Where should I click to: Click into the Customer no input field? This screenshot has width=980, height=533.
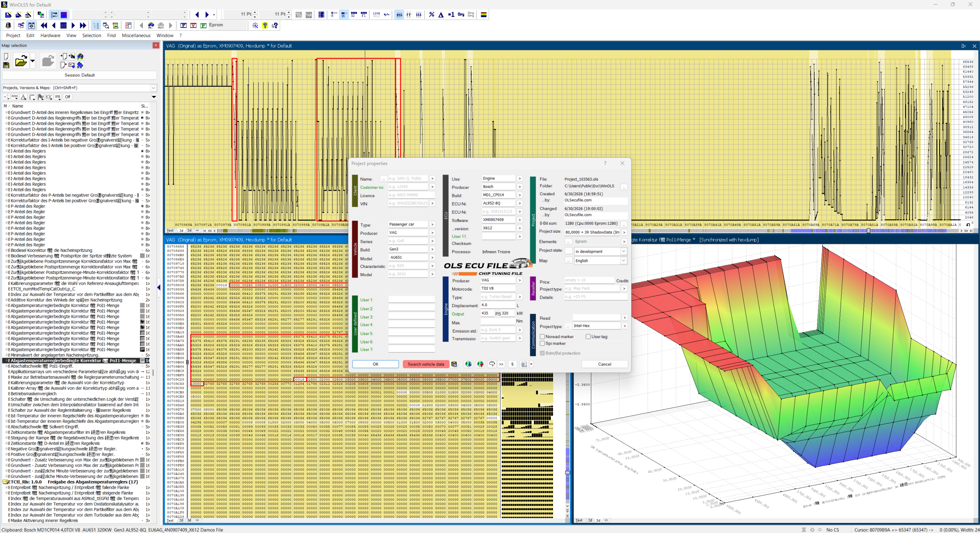pyautogui.click(x=408, y=187)
